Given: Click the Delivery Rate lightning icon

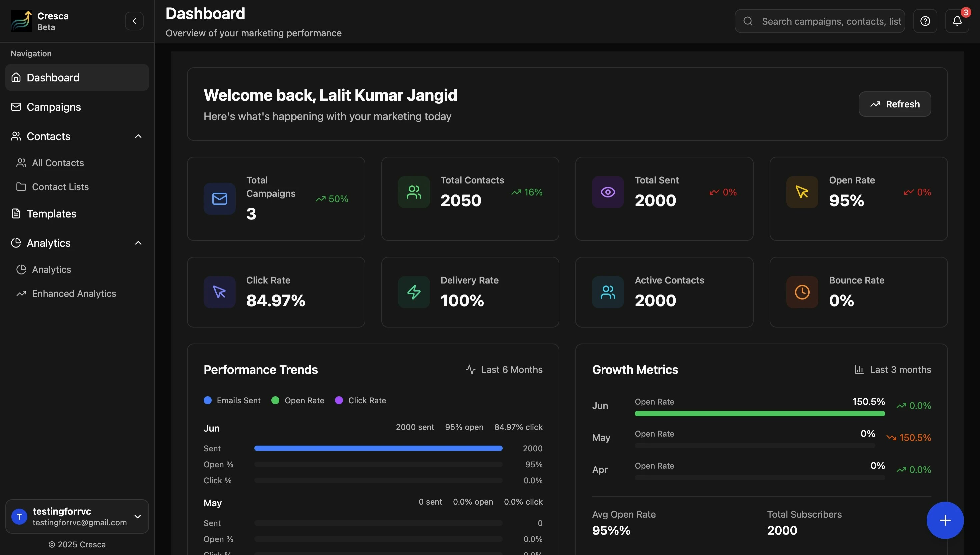Looking at the screenshot, I should [414, 292].
